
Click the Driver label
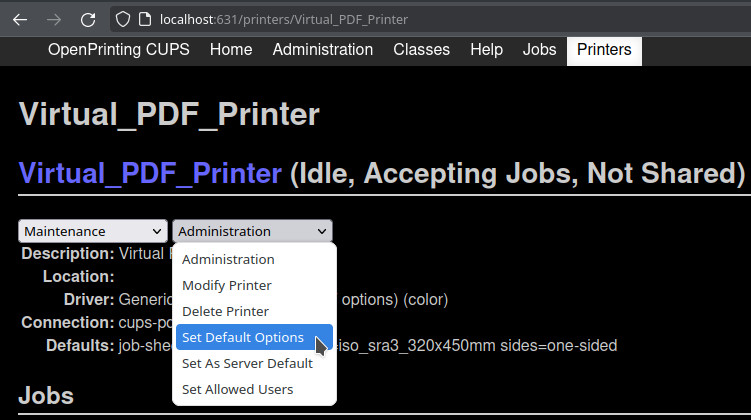coord(89,300)
